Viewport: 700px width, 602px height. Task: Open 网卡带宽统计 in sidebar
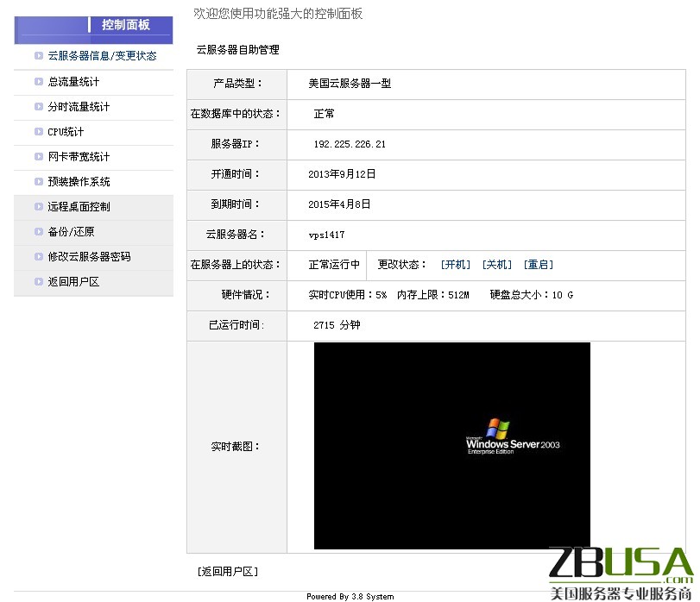point(79,156)
